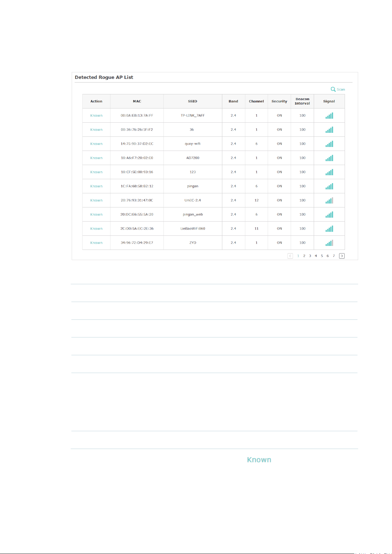
Task: Mark SSID 123 as Known
Action: point(96,172)
